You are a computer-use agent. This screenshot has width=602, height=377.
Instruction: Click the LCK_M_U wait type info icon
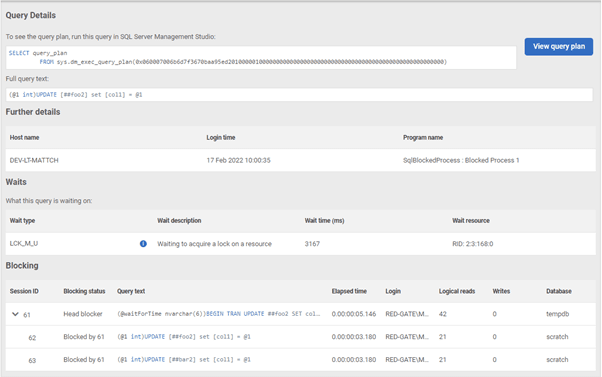pyautogui.click(x=143, y=243)
